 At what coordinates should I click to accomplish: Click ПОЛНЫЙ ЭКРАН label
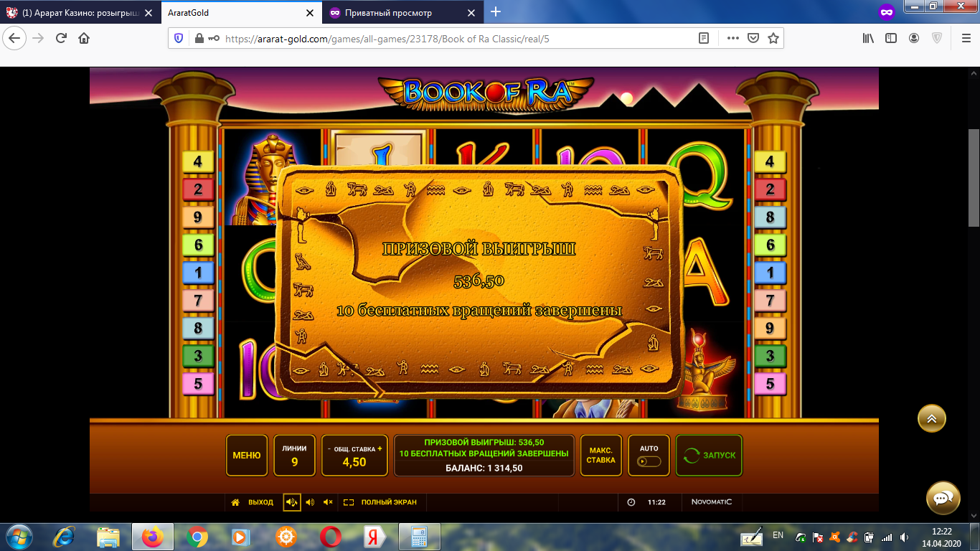389,502
